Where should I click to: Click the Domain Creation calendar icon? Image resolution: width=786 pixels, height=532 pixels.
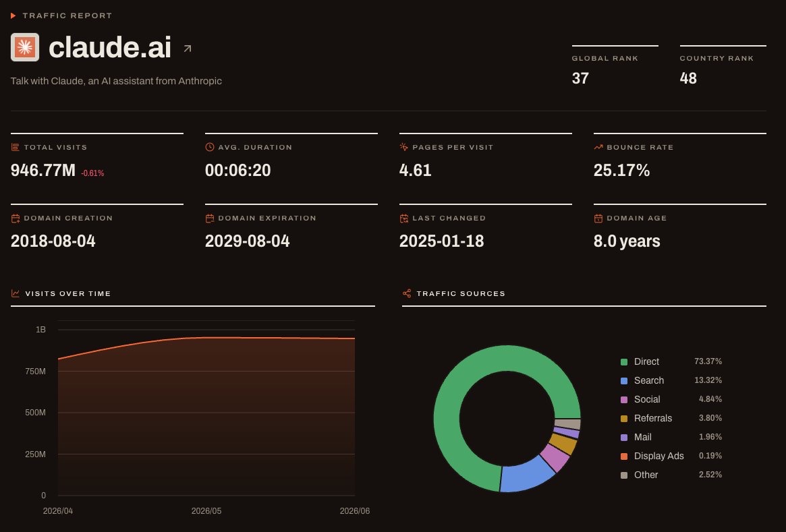click(15, 218)
